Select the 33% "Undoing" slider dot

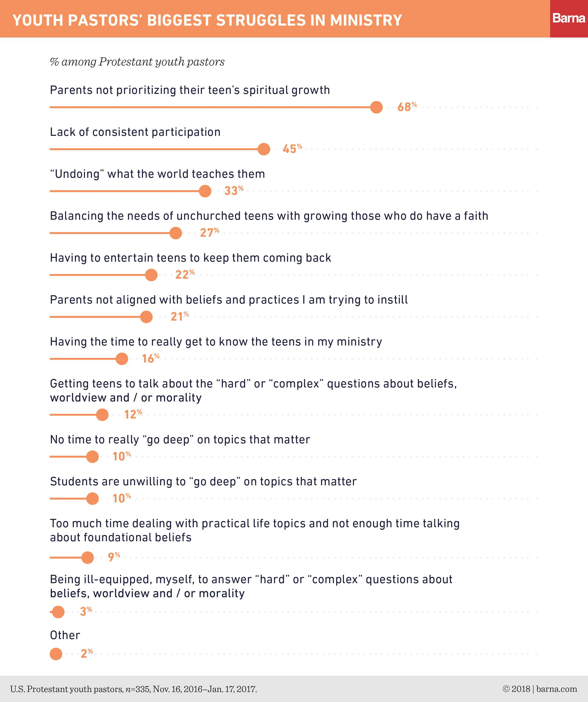[x=205, y=191]
